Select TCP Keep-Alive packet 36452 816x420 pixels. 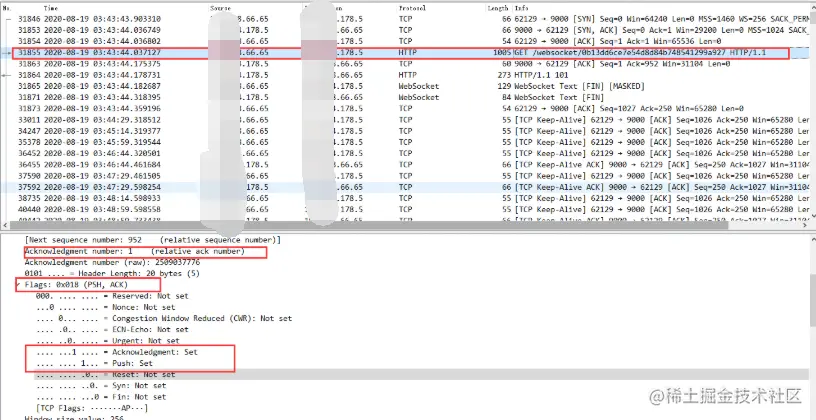pos(406,154)
